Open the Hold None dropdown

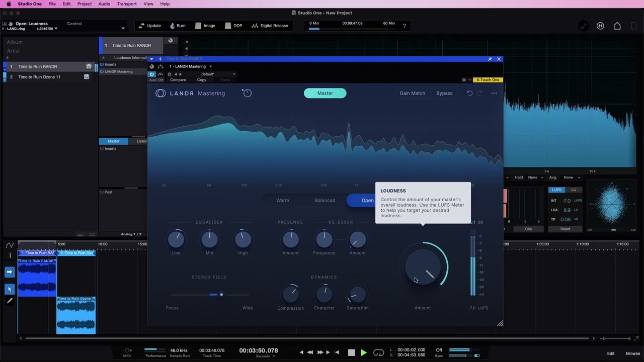pos(534,177)
